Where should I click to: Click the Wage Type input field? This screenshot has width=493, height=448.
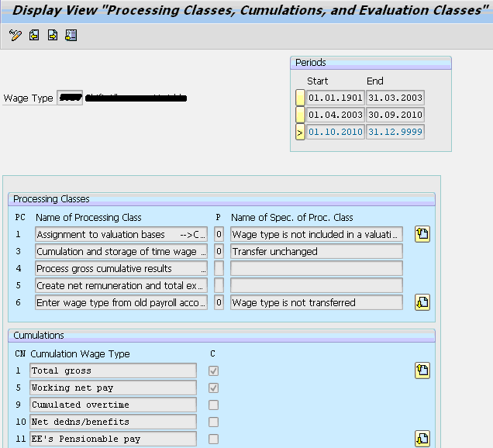click(x=70, y=98)
